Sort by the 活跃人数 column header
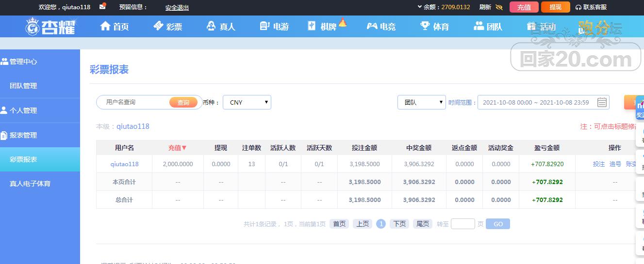 pos(283,148)
